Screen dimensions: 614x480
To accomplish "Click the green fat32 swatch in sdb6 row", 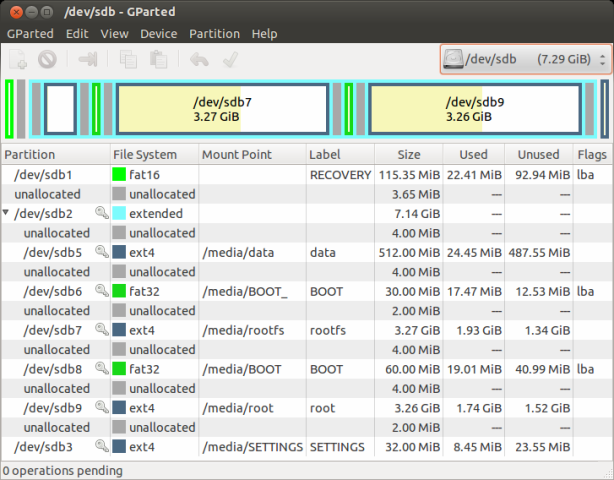I will [x=119, y=291].
